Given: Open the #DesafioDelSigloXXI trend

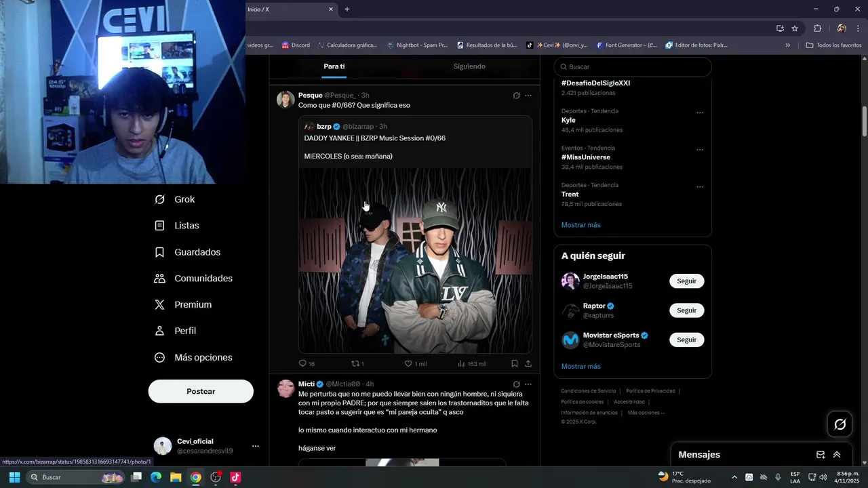Looking at the screenshot, I should click(595, 83).
